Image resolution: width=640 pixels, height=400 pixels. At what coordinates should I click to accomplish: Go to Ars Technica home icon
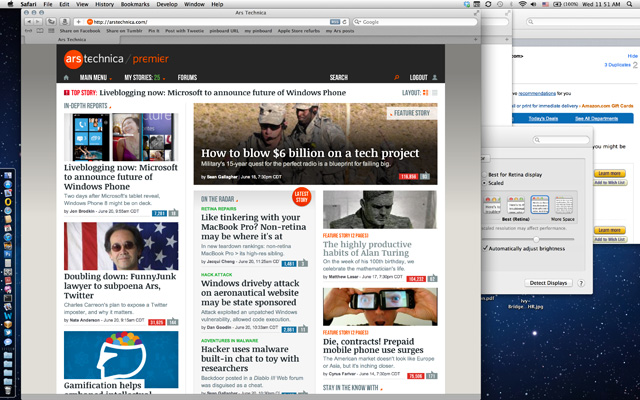[66, 78]
